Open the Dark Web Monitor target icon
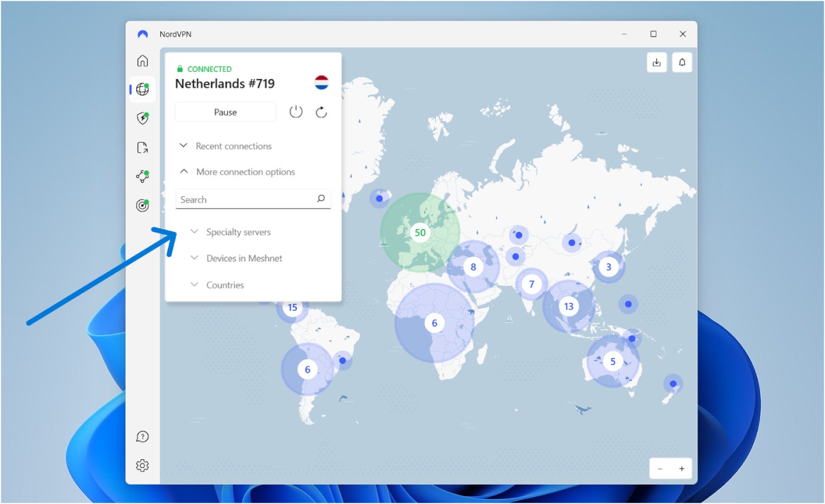Screen dimensions: 825x504 (142, 205)
